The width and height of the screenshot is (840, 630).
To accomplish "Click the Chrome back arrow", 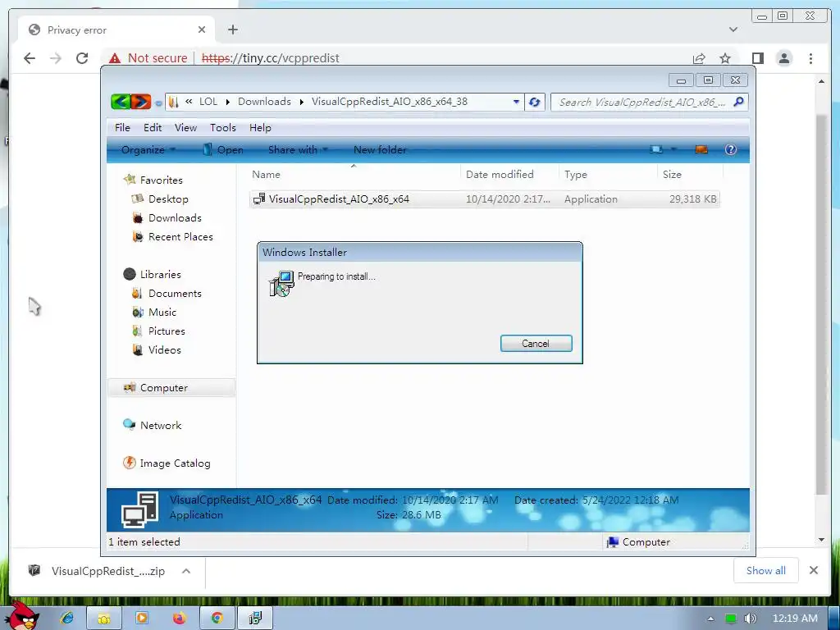I will pyautogui.click(x=30, y=58).
